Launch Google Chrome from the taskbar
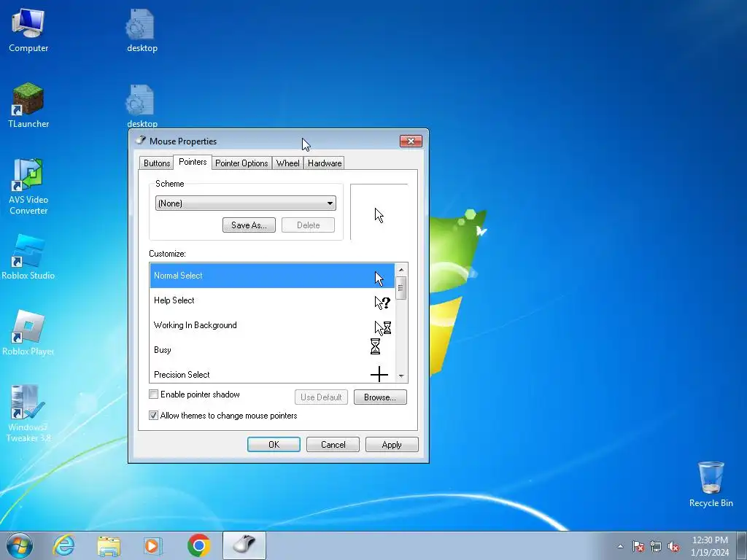The width and height of the screenshot is (747, 560). click(x=198, y=545)
